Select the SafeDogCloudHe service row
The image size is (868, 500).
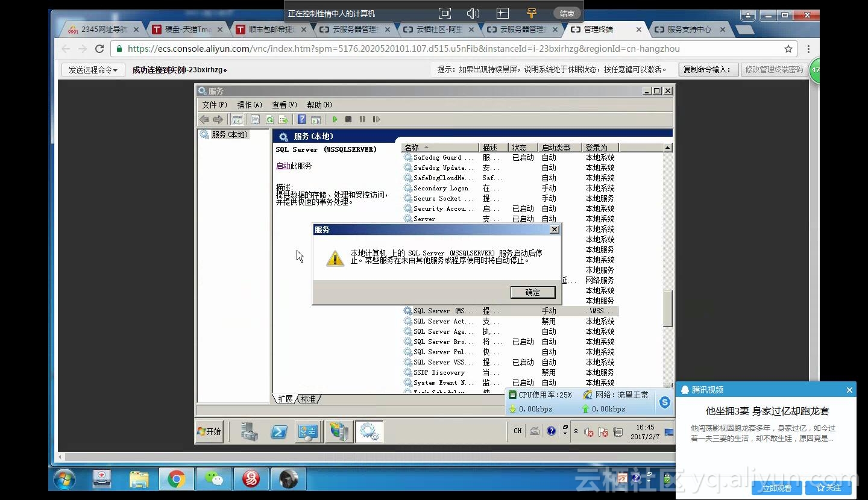tap(511, 178)
